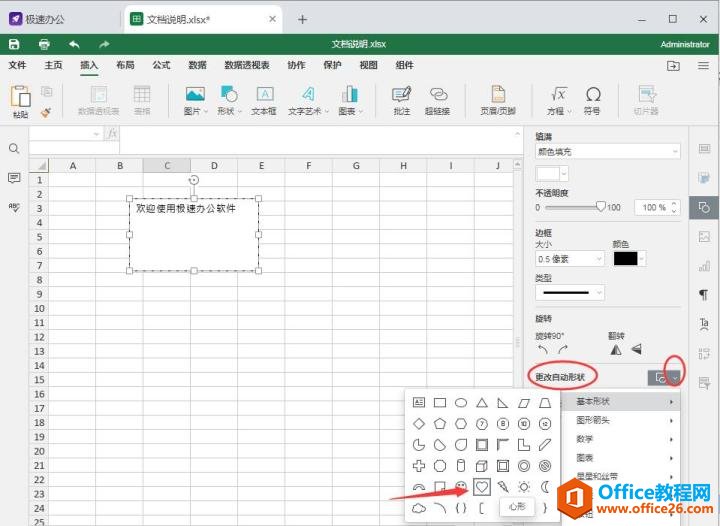Insert a symbol with 符号 button
Image resolution: width=720 pixels, height=526 pixels.
point(592,100)
